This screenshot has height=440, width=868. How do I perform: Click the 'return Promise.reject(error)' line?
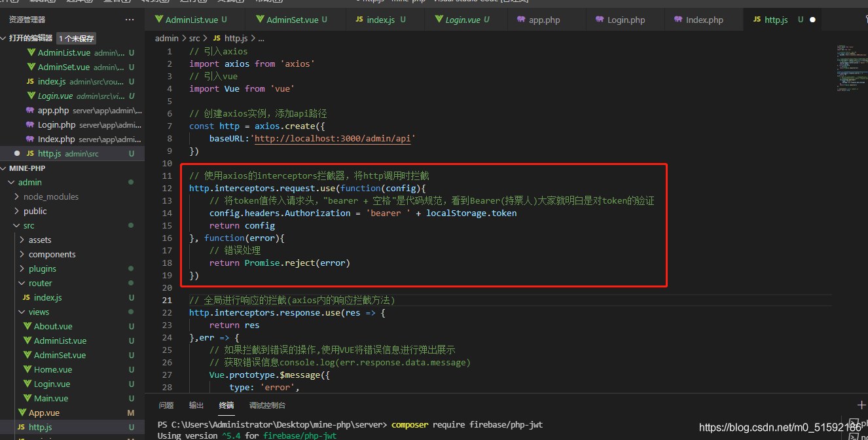pyautogui.click(x=280, y=263)
